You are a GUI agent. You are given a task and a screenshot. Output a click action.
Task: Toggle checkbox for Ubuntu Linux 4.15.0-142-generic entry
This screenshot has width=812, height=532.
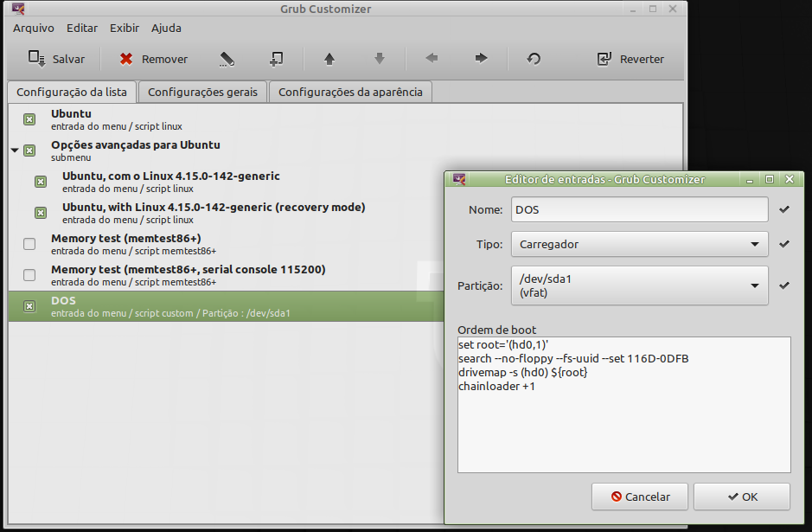pos(41,182)
